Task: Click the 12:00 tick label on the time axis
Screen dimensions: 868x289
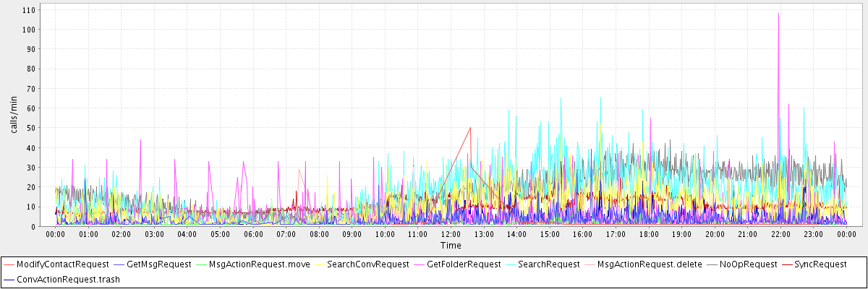Action: [451, 234]
